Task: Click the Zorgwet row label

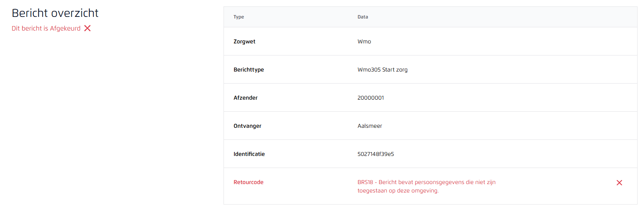Action: click(x=244, y=41)
